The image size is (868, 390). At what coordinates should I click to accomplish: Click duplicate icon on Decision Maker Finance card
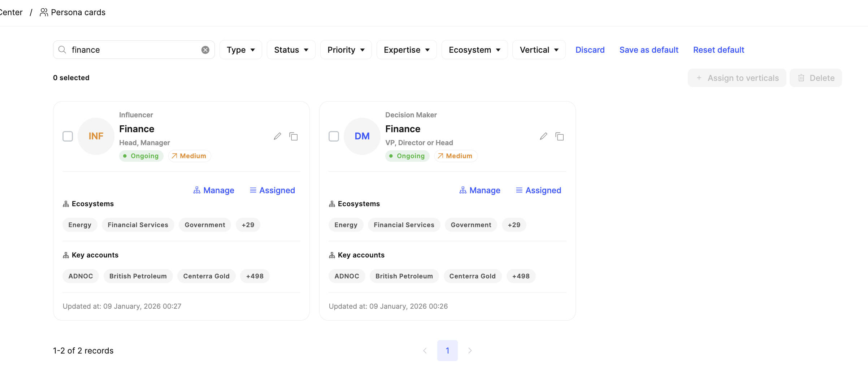coord(560,136)
